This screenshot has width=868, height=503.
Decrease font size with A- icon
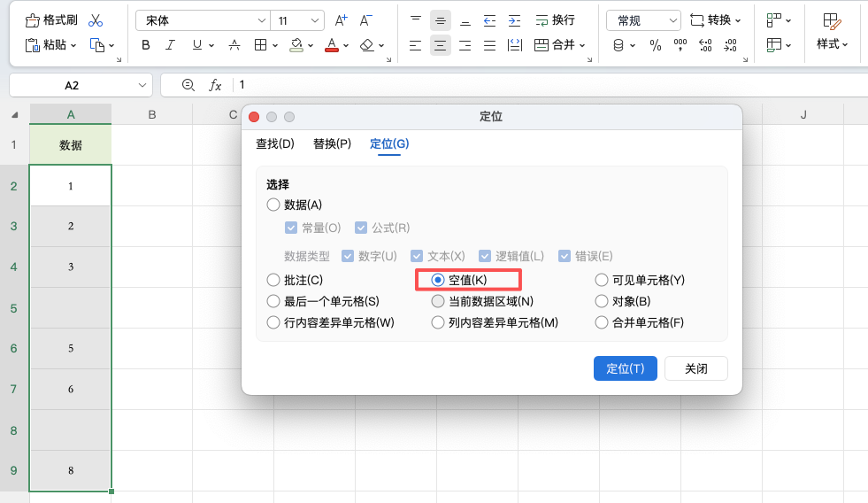point(366,20)
